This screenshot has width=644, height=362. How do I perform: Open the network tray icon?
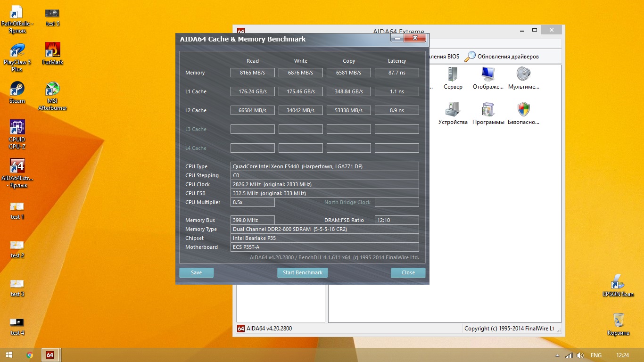pos(569,355)
